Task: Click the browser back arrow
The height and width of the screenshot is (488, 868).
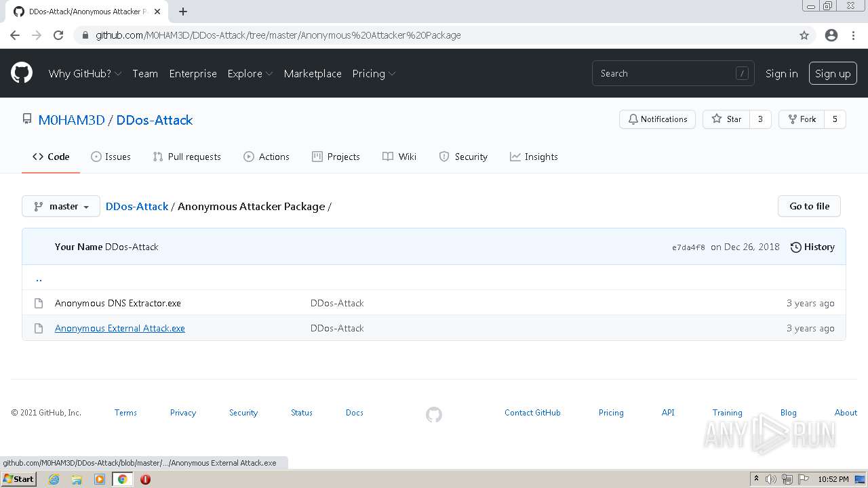Action: click(x=15, y=35)
